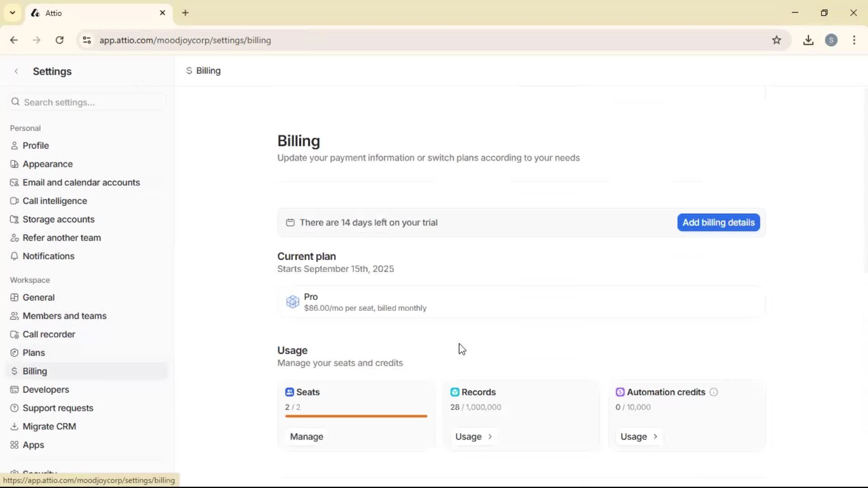
Task: Click the Add billing details button
Action: [718, 222]
